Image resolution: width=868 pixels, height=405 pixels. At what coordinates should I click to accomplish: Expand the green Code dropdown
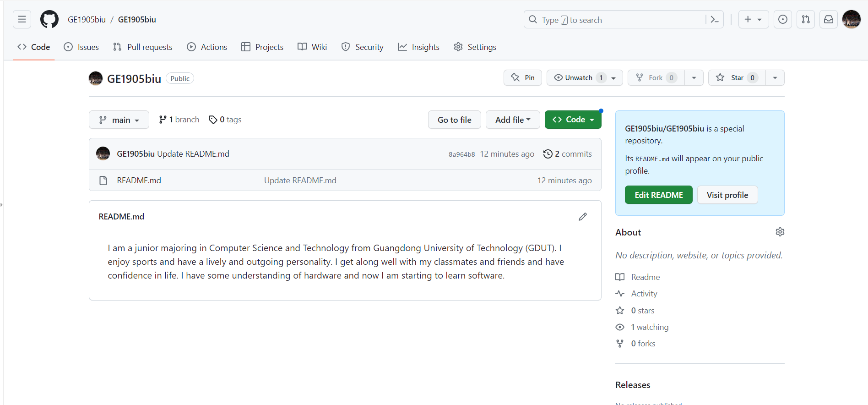tap(573, 120)
